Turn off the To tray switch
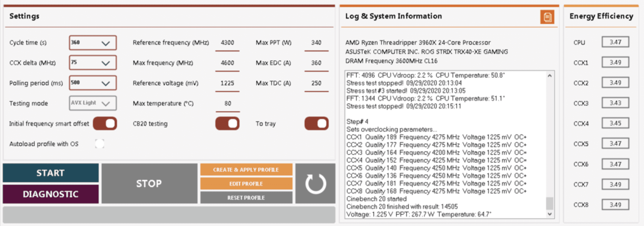Viewport: 644px width, 226px height. pyautogui.click(x=316, y=123)
